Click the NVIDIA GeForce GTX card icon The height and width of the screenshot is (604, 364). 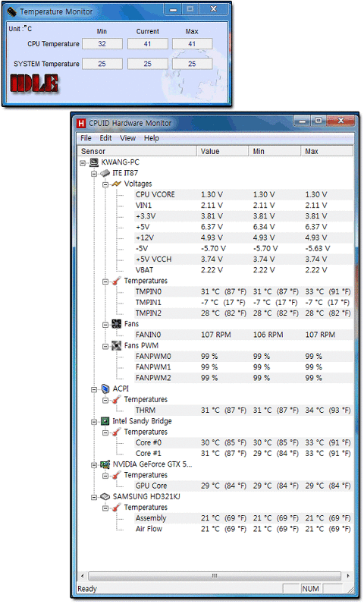105,464
